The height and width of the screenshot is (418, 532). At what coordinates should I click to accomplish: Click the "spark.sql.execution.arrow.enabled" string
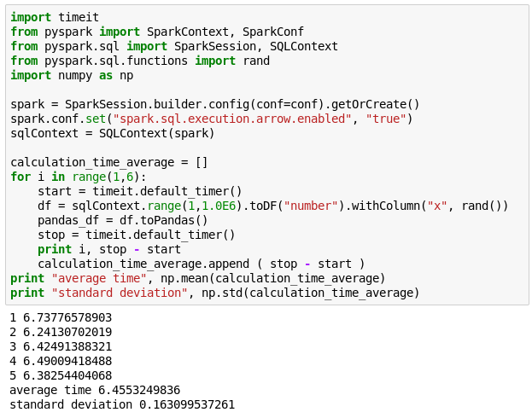pyautogui.click(x=232, y=119)
